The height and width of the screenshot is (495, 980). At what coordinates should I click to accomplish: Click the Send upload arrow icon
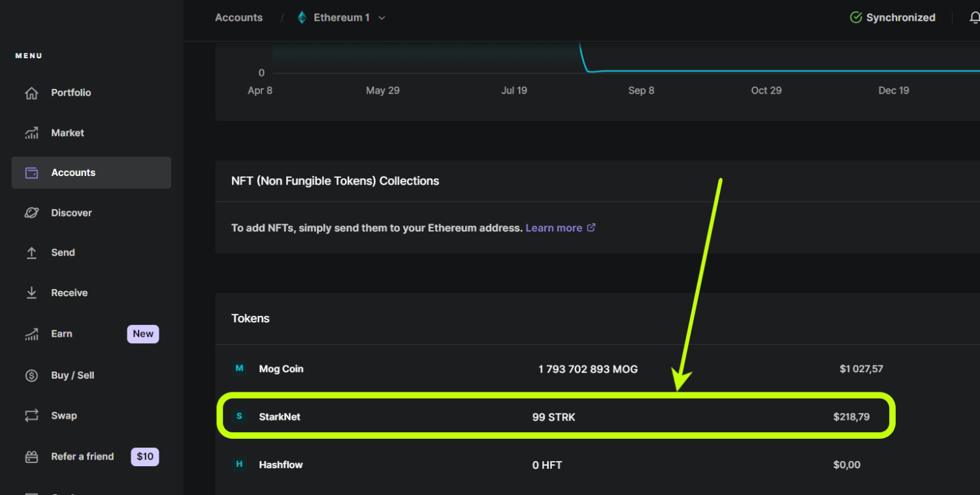[31, 252]
